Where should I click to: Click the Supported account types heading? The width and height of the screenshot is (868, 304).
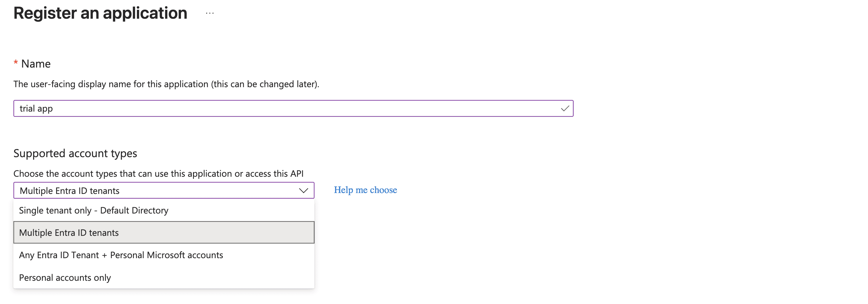click(x=75, y=153)
